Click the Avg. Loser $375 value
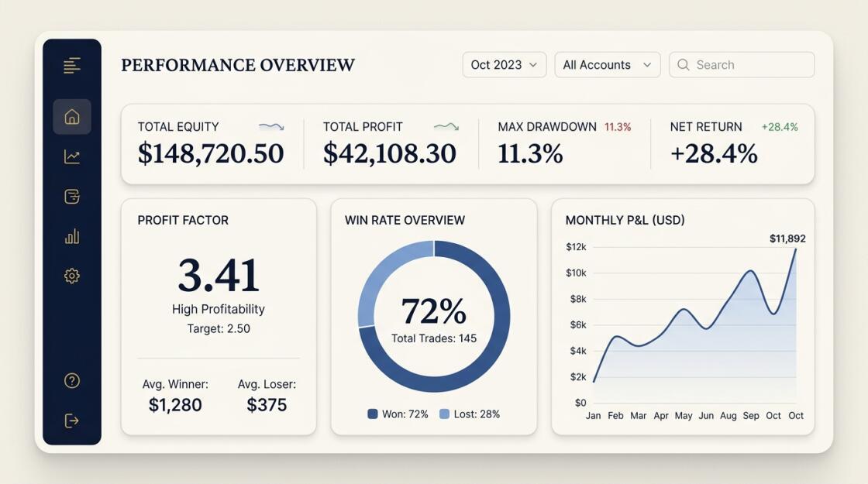 pos(267,405)
